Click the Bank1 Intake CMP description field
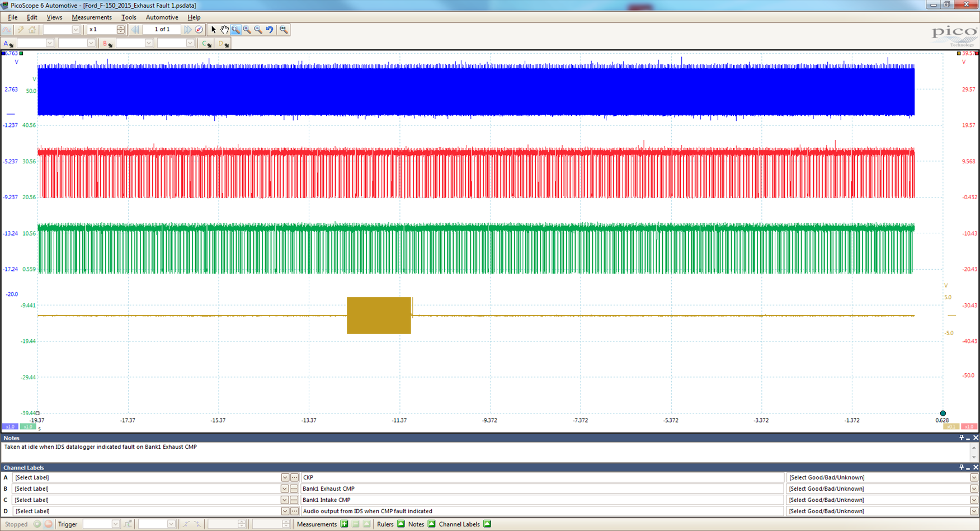980x531 pixels. coord(541,500)
